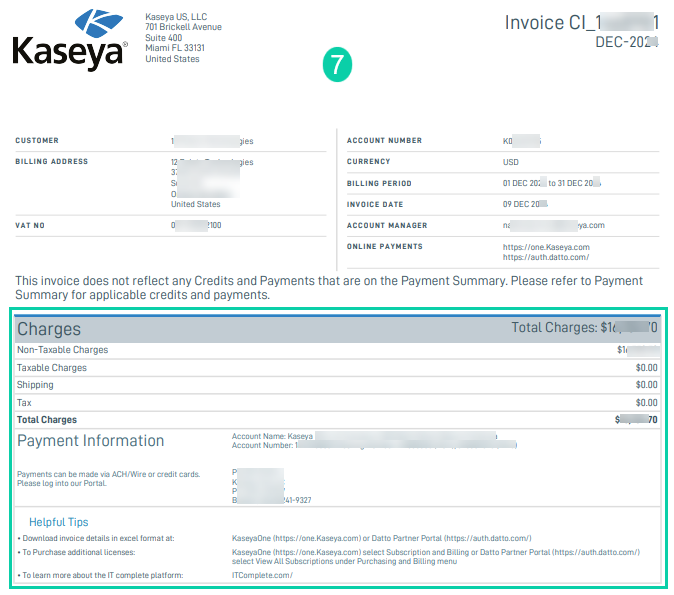This screenshot has width=674, height=595.
Task: Select the bold Total Charges row
Action: pyautogui.click(x=47, y=420)
